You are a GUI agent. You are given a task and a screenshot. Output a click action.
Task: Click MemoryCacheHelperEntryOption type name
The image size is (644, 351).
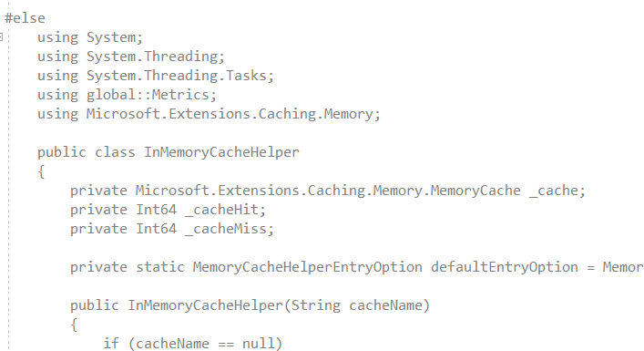[x=308, y=267]
